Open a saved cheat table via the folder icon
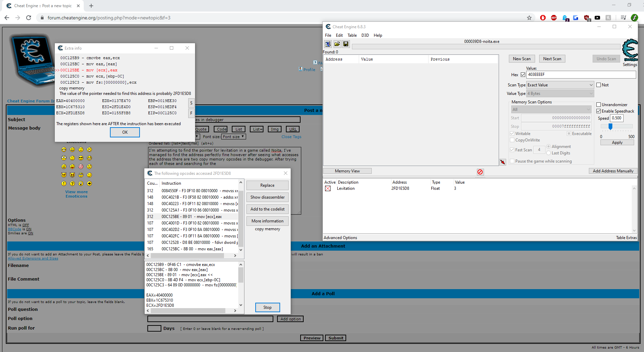The height and width of the screenshot is (352, 644). pos(337,44)
